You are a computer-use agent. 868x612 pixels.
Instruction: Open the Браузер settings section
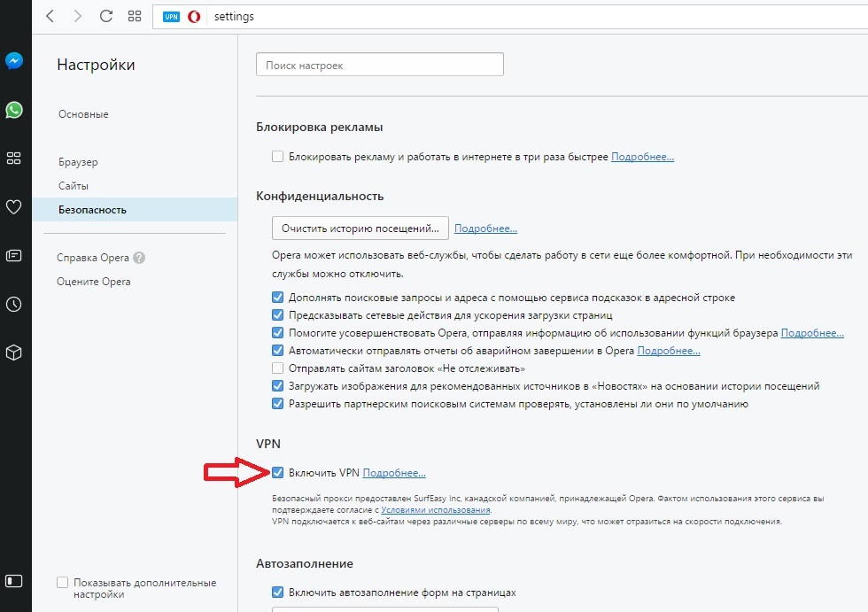(x=78, y=162)
